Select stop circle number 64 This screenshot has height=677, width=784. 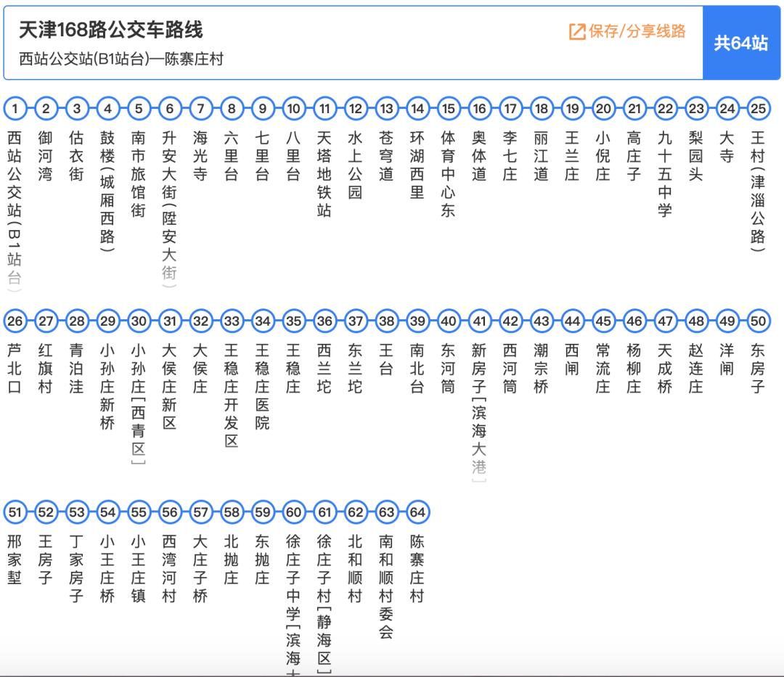point(417,512)
